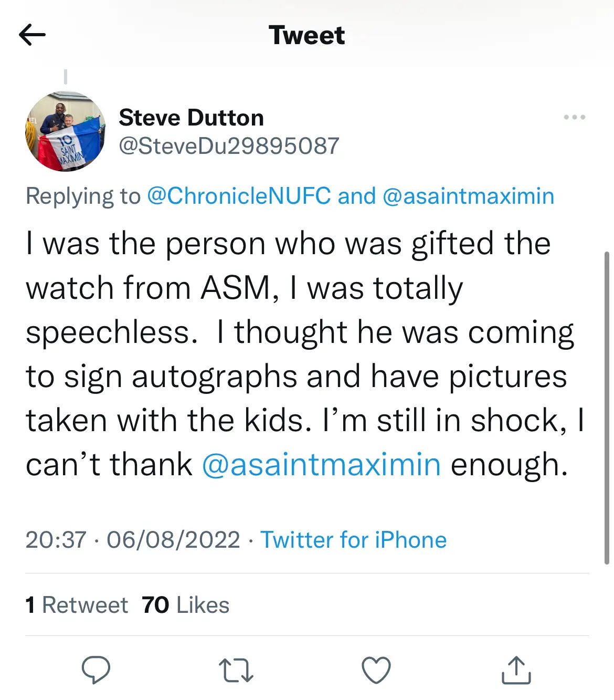Screen dimensions: 614x700
Task: Open @ChronicleNUFC in the replying-to line
Action: (239, 196)
